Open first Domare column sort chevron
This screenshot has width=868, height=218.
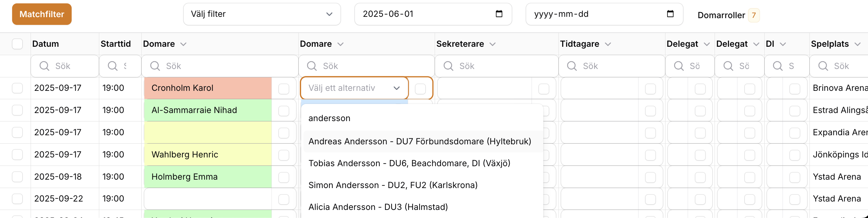(x=183, y=44)
